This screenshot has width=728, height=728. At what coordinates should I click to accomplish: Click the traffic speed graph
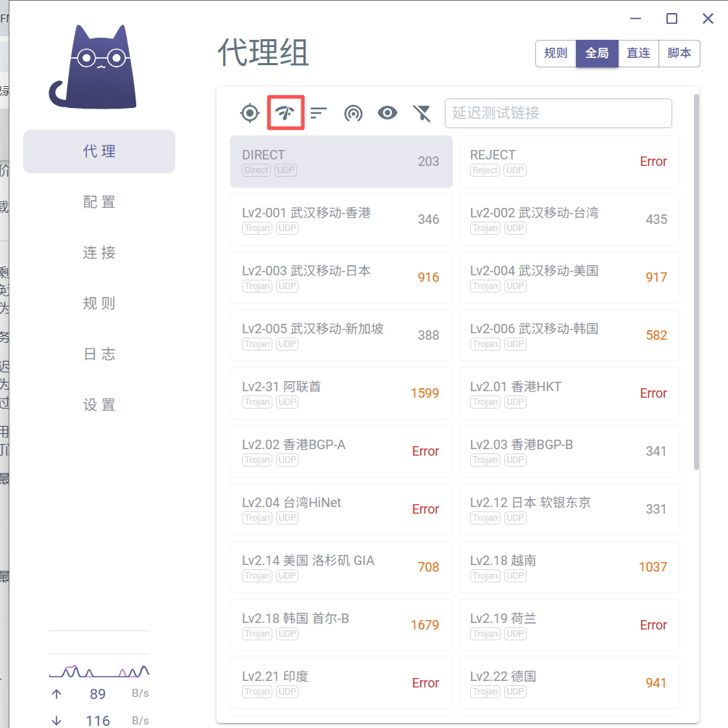99,670
